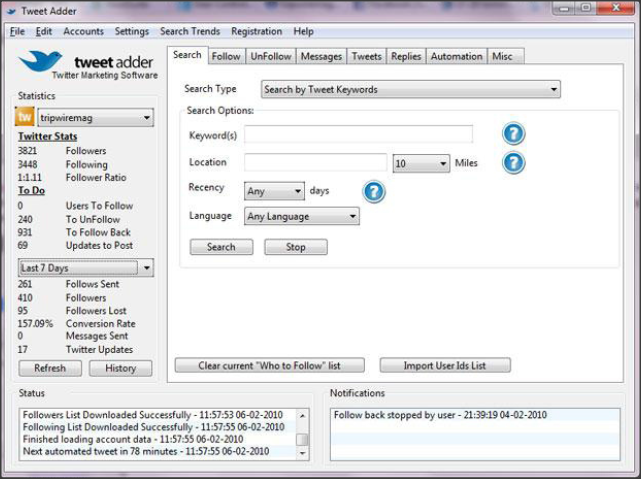The width and height of the screenshot is (641, 479).
Task: Click the 240 To UnFollow entry
Action: 69,219
